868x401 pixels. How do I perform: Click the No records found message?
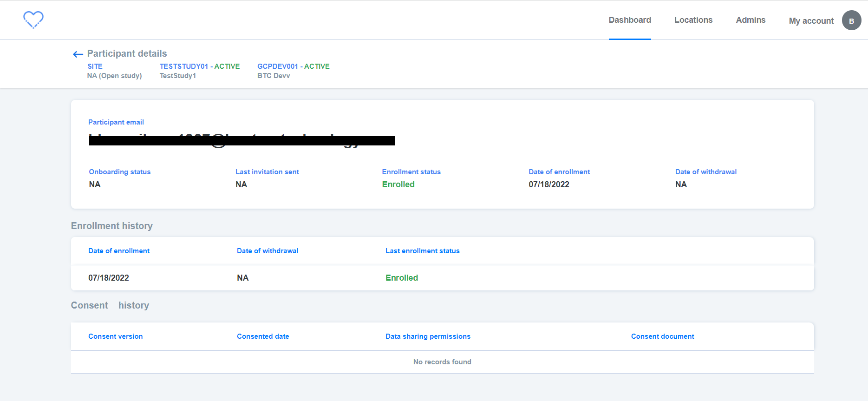tap(442, 362)
